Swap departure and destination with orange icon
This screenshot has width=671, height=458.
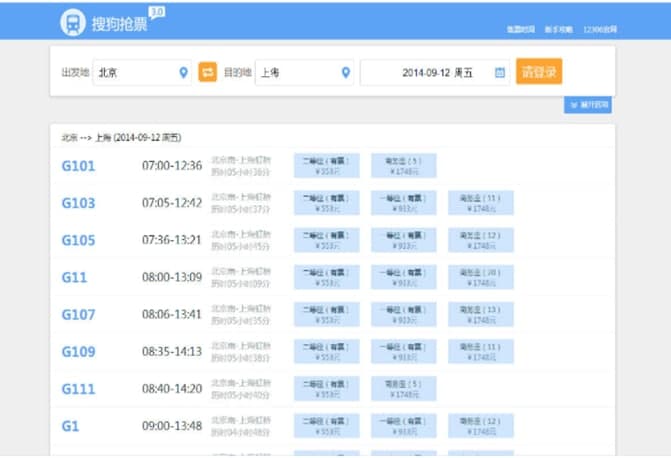coord(208,72)
